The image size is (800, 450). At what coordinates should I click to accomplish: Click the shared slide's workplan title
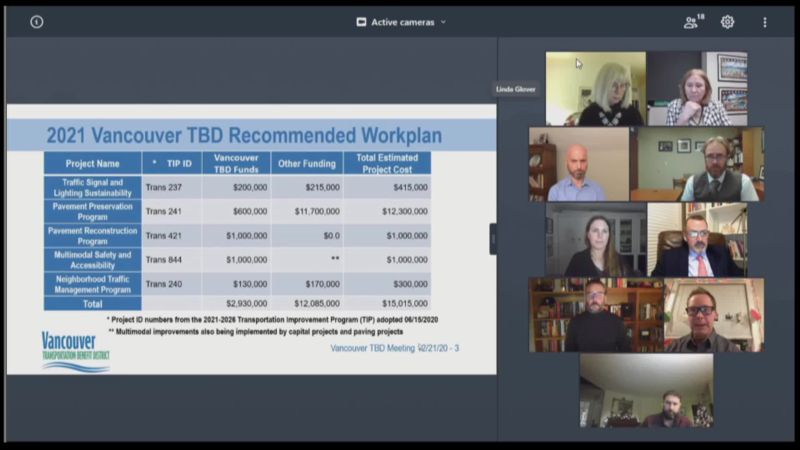click(244, 135)
